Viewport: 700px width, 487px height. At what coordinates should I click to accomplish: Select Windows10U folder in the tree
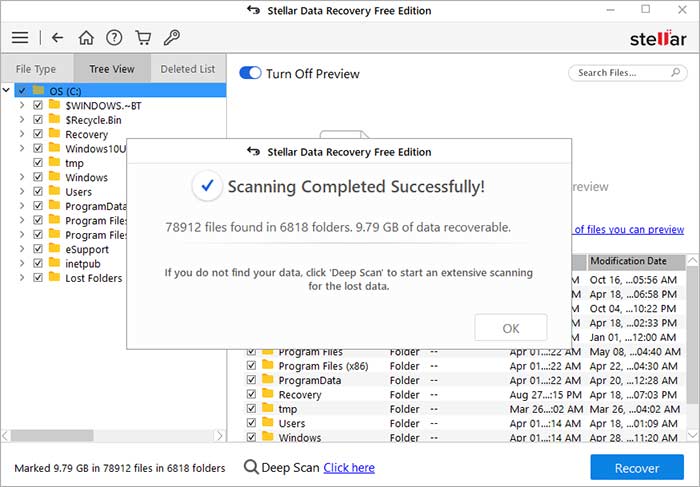tap(96, 149)
